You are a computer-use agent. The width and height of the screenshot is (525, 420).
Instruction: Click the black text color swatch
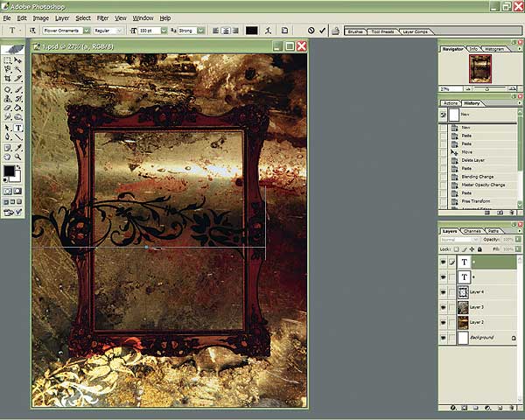pyautogui.click(x=252, y=31)
